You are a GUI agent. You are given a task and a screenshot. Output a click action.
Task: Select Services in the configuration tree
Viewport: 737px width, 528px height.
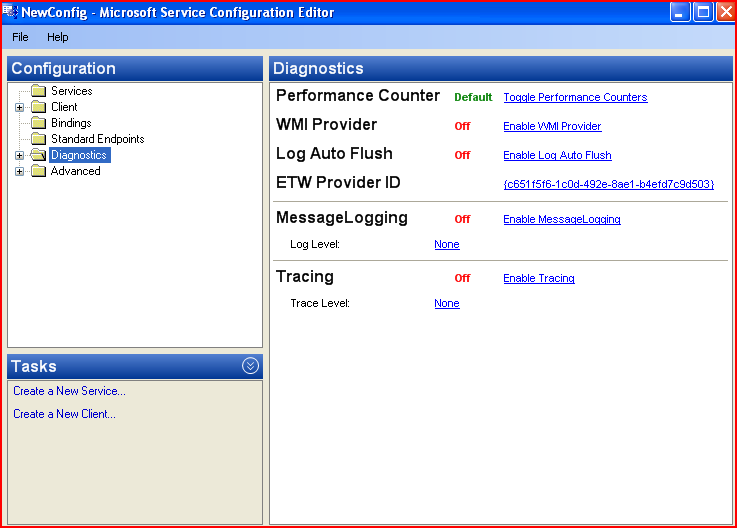pos(71,91)
